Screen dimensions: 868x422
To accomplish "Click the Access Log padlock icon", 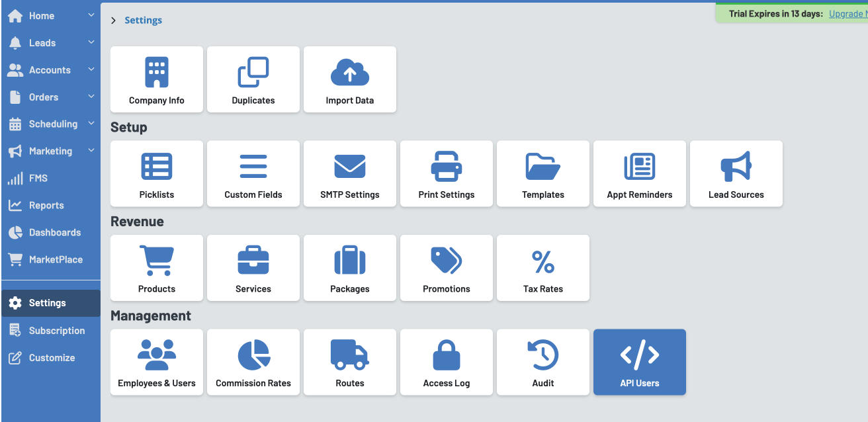I will tap(446, 355).
